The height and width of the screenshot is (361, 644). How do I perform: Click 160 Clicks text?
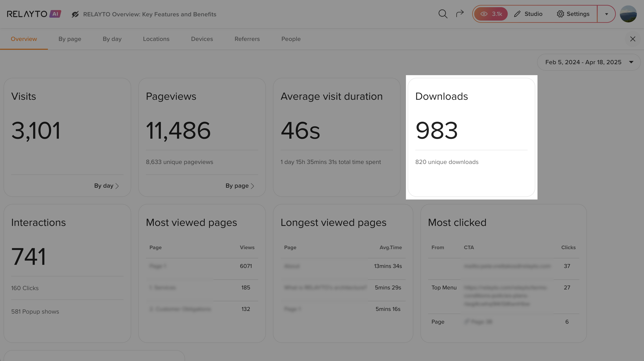pyautogui.click(x=25, y=288)
